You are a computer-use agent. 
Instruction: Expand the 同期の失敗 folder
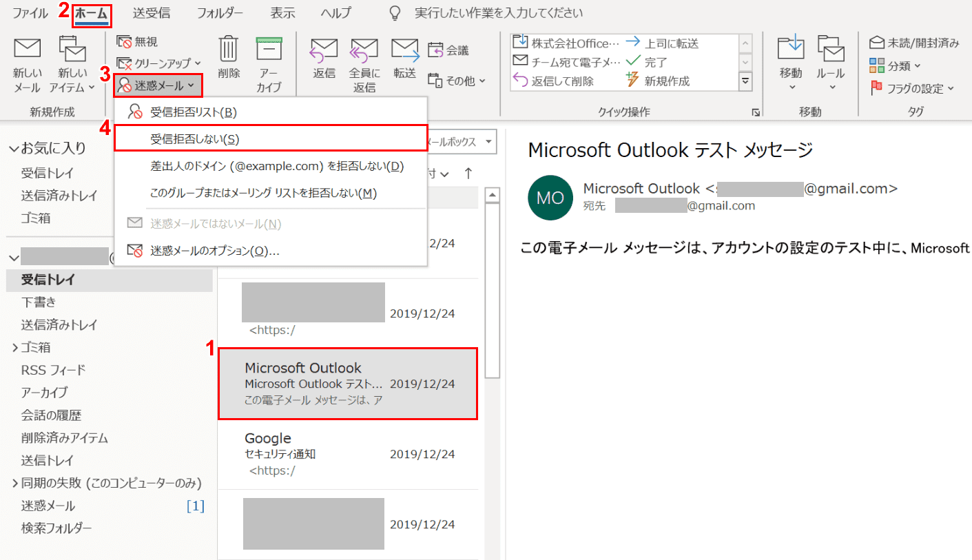14,483
